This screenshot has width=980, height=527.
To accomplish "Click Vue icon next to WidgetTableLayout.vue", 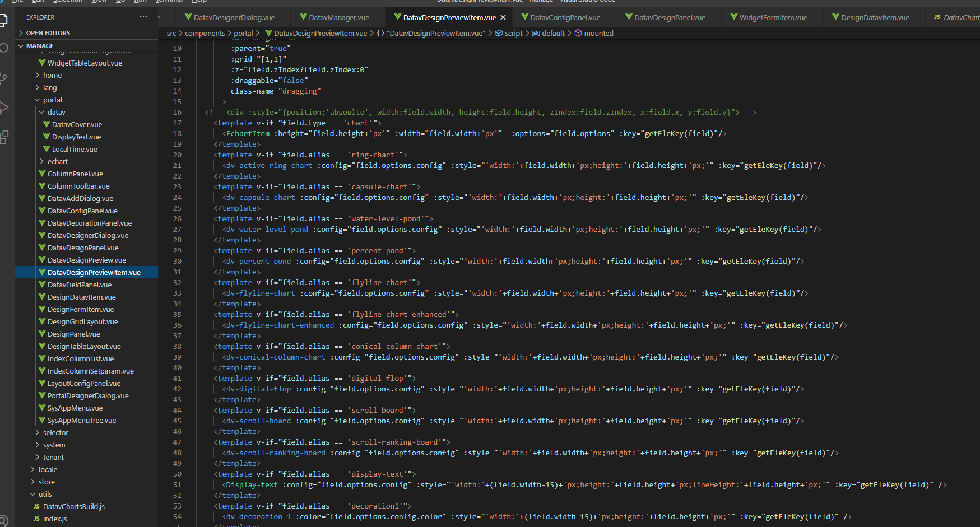I will (x=42, y=63).
